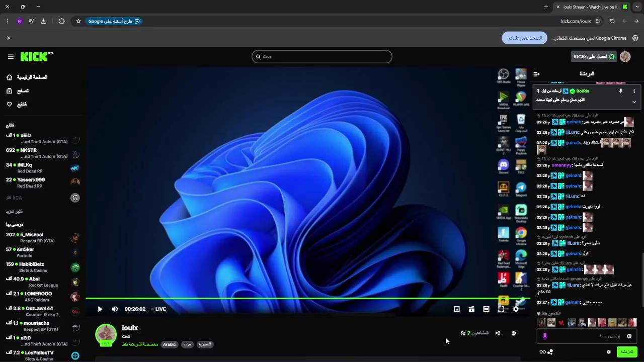The width and height of the screenshot is (644, 362).
Task: Jump to LIVE indicator in player
Action: click(158, 309)
